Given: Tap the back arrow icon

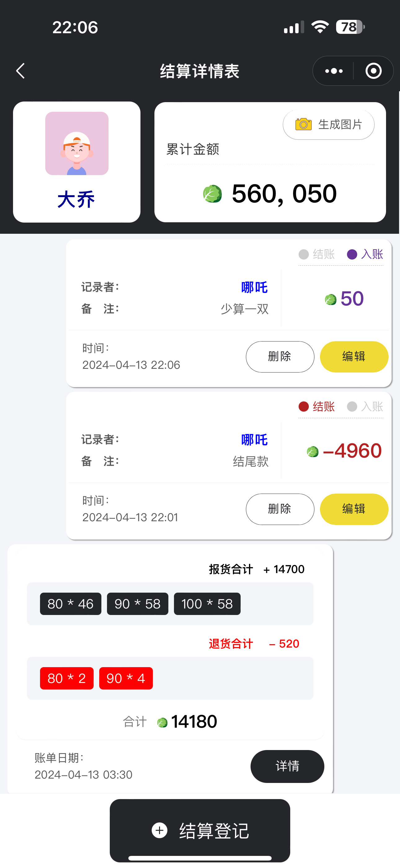Looking at the screenshot, I should pyautogui.click(x=20, y=71).
